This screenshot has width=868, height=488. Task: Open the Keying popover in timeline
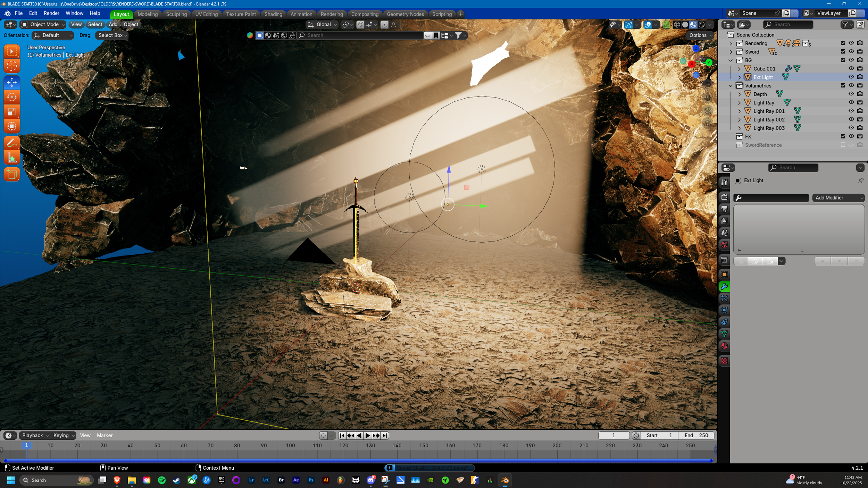[64, 435]
